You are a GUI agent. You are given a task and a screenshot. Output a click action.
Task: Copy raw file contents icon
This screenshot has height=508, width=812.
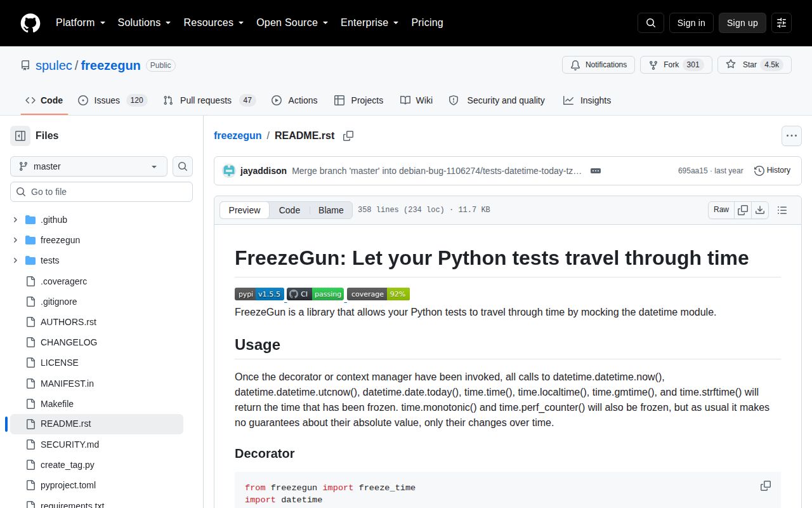(743, 210)
